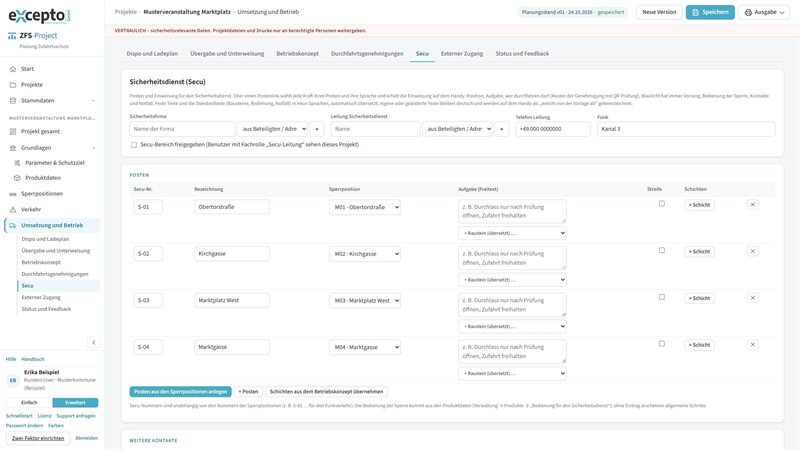Click the Parameter & Schutzziel icon

[17, 163]
